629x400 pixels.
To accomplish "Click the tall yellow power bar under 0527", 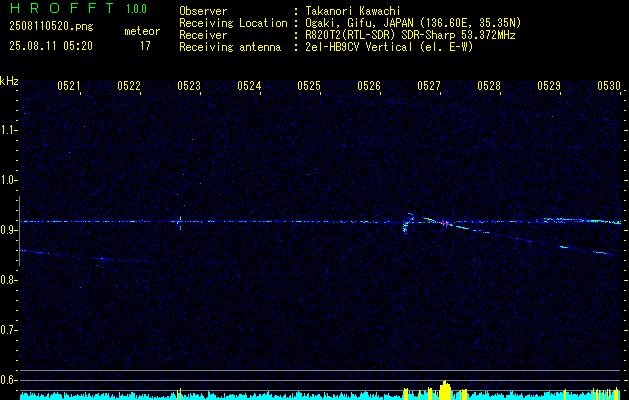I will (445, 390).
